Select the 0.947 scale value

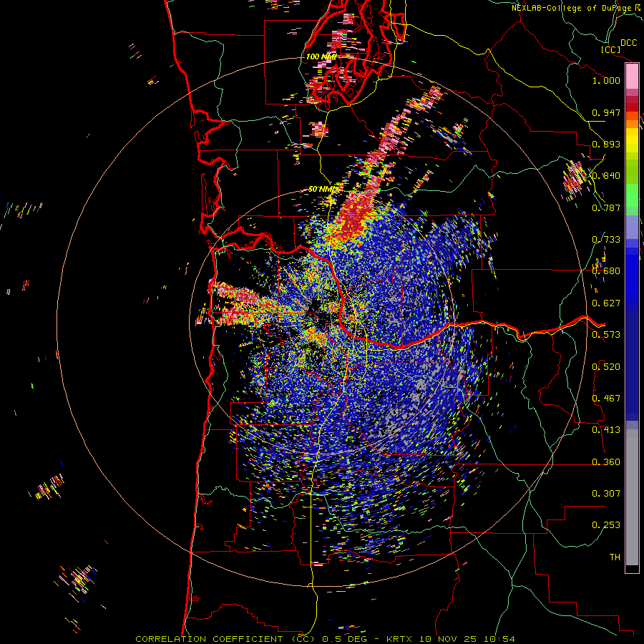pos(606,112)
